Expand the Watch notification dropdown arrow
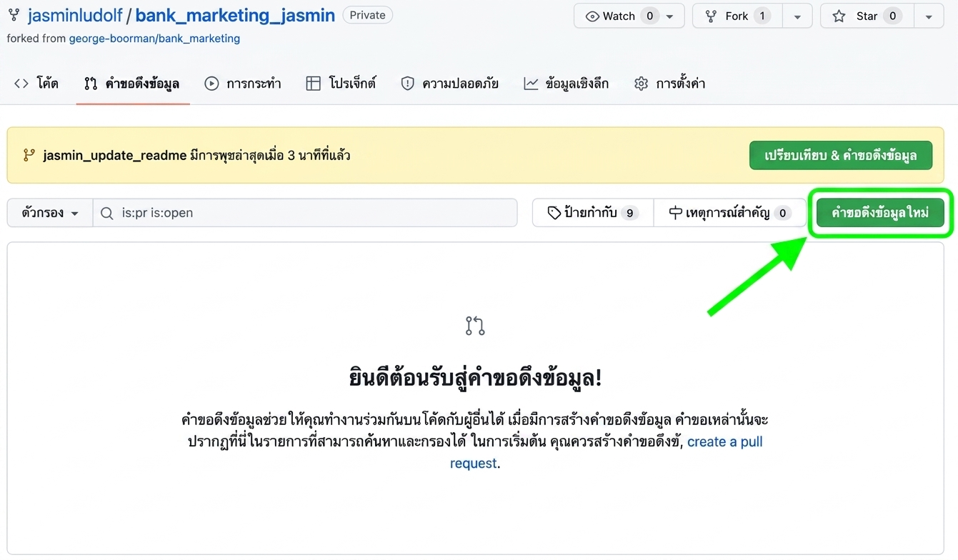958x560 pixels. pyautogui.click(x=670, y=16)
